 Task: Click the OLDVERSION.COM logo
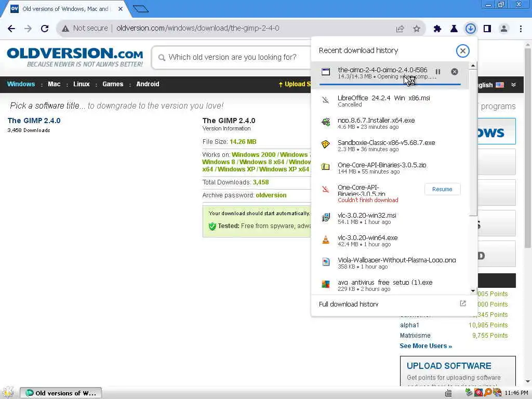(x=75, y=57)
